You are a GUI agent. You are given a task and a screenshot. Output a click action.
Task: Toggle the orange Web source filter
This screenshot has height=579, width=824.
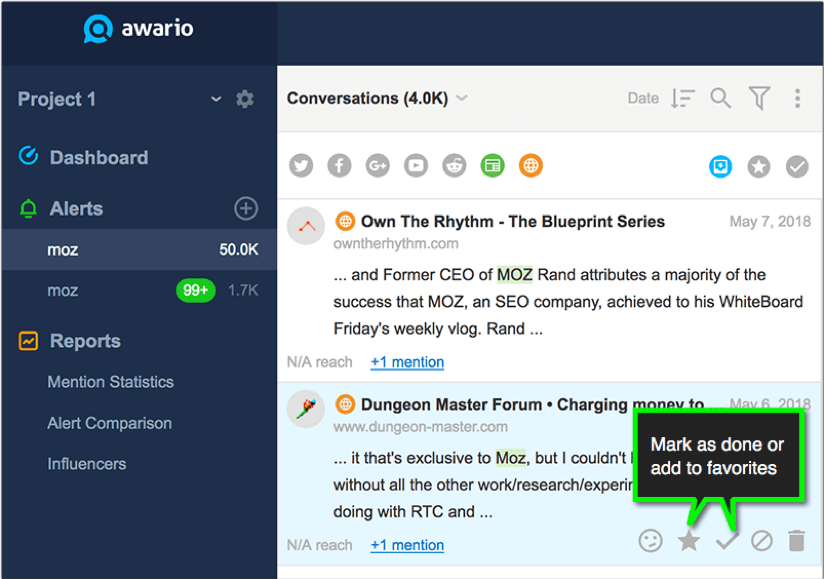pyautogui.click(x=531, y=166)
